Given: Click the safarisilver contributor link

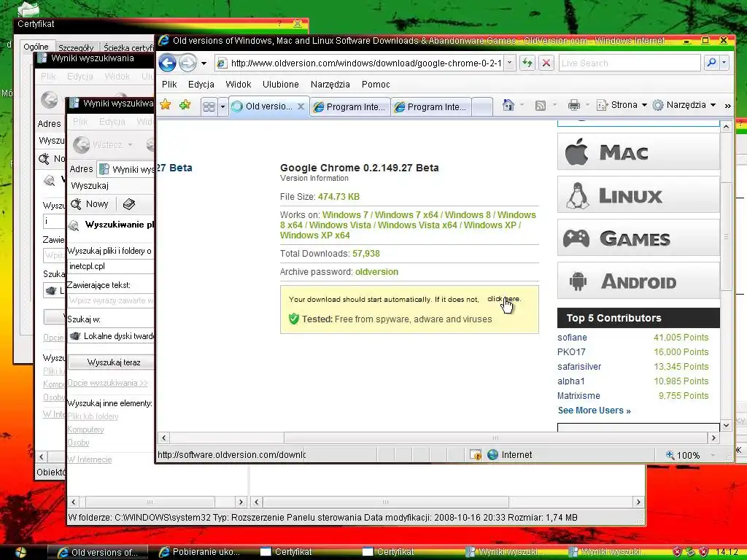Looking at the screenshot, I should (579, 367).
